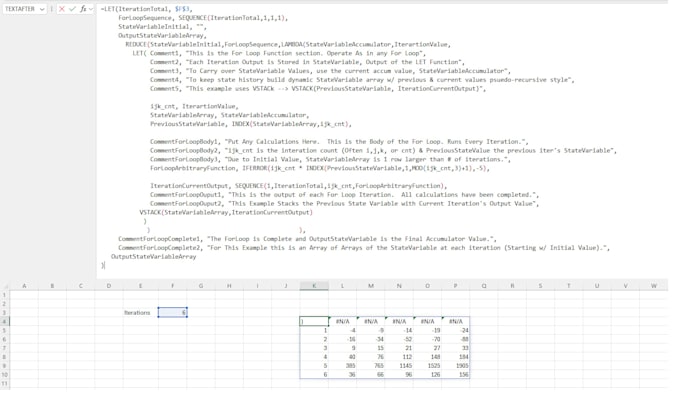The height and width of the screenshot is (397, 680).
Task: Select the cell showing 15
Action: pyautogui.click(x=371, y=348)
